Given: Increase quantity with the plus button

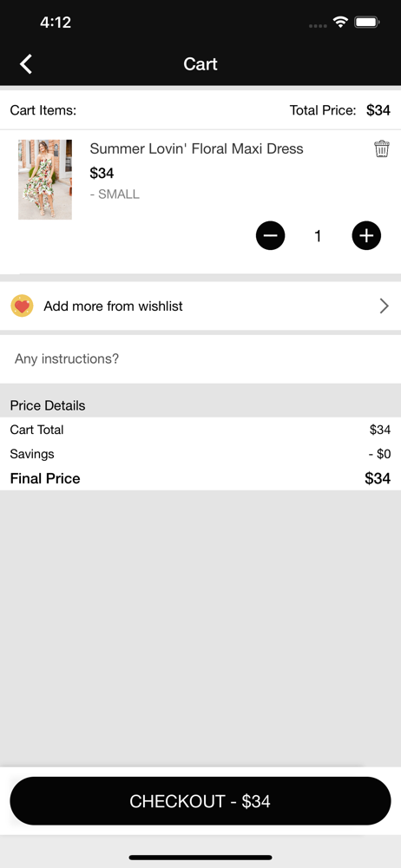Looking at the screenshot, I should coord(366,236).
